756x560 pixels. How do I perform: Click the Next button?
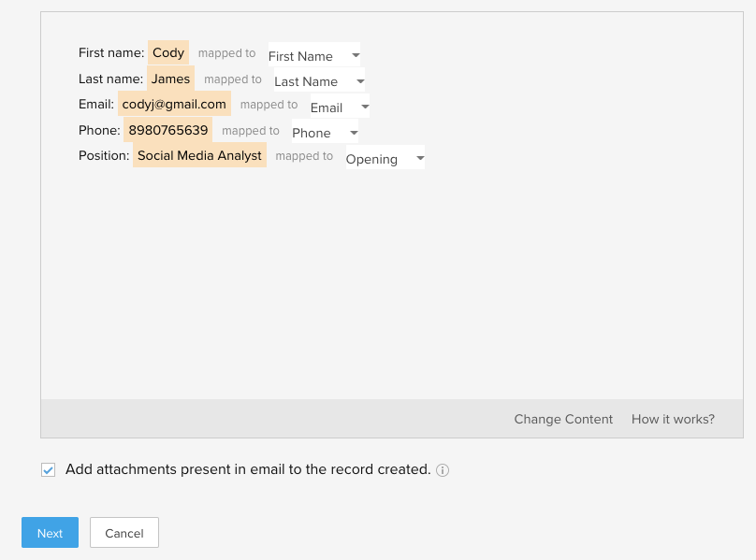51,533
